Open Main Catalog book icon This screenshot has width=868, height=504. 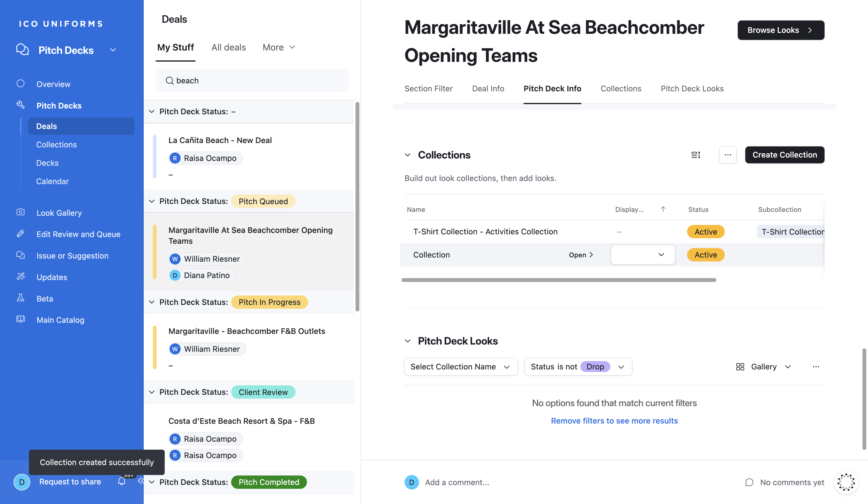(21, 319)
